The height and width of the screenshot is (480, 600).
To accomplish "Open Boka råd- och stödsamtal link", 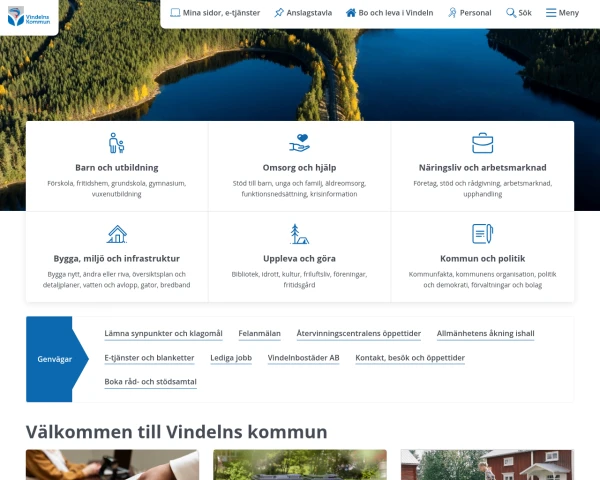I will pyautogui.click(x=150, y=382).
